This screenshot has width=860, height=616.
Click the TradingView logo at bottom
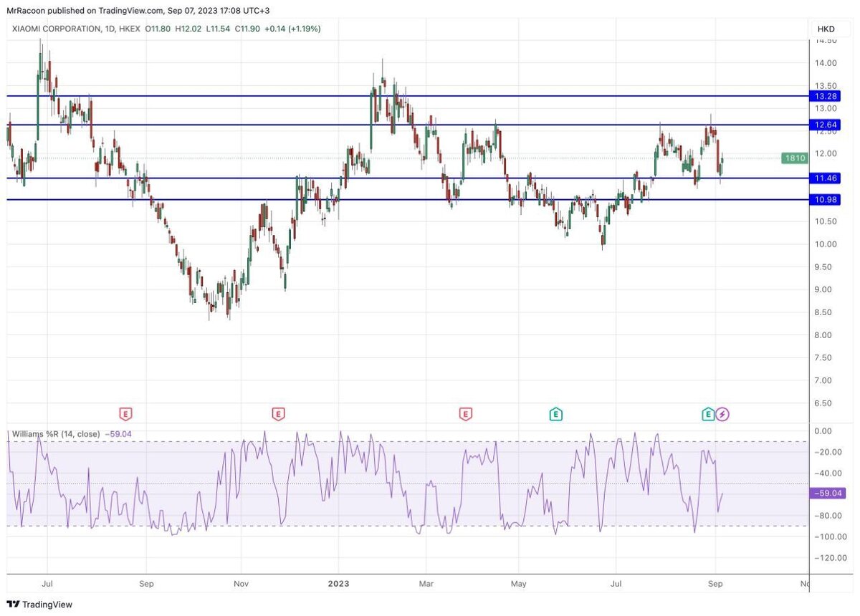click(39, 605)
